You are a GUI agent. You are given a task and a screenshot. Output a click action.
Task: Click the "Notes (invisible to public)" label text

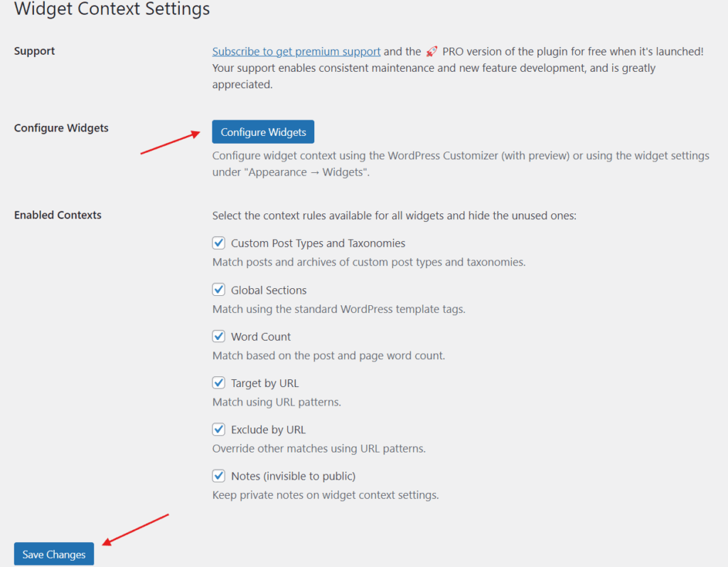tap(294, 476)
